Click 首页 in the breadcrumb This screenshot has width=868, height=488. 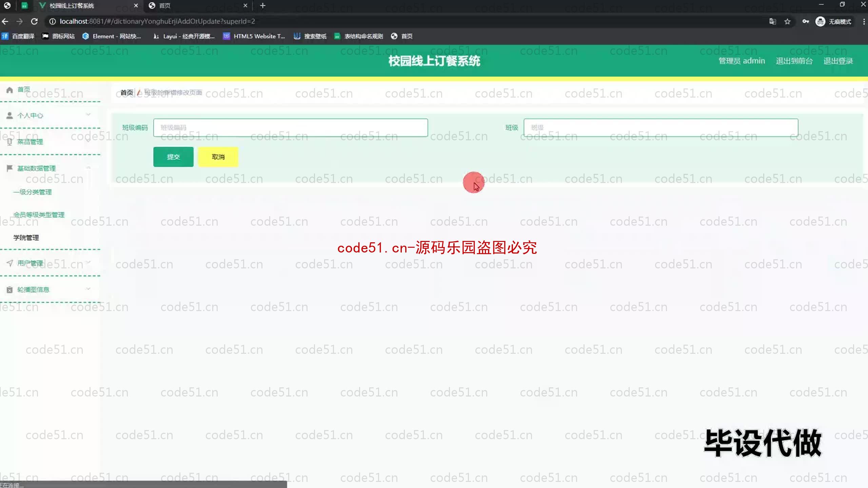click(127, 93)
